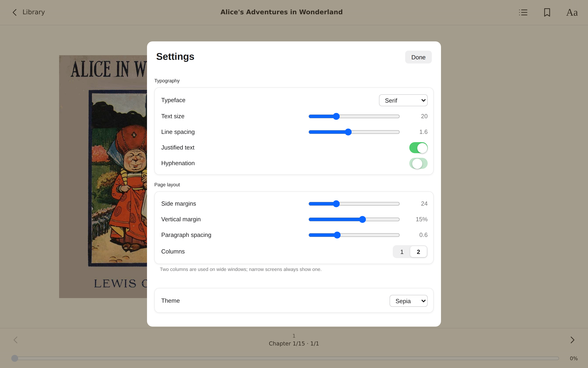Click the two columns hint text
This screenshot has height=368, width=588.
(240, 269)
